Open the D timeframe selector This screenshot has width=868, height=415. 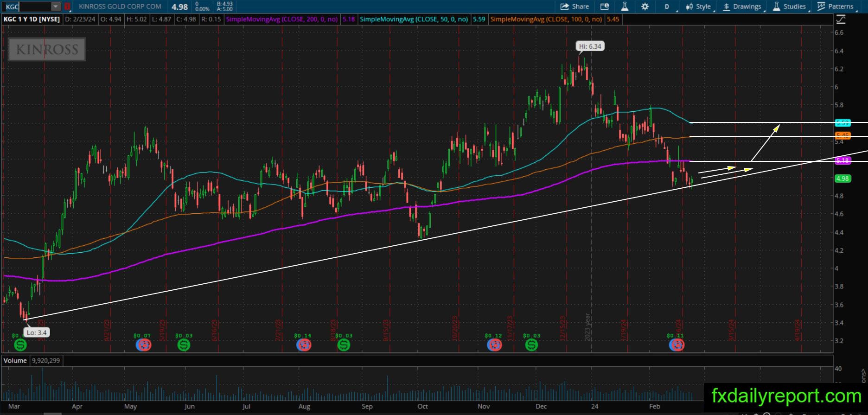coord(668,6)
